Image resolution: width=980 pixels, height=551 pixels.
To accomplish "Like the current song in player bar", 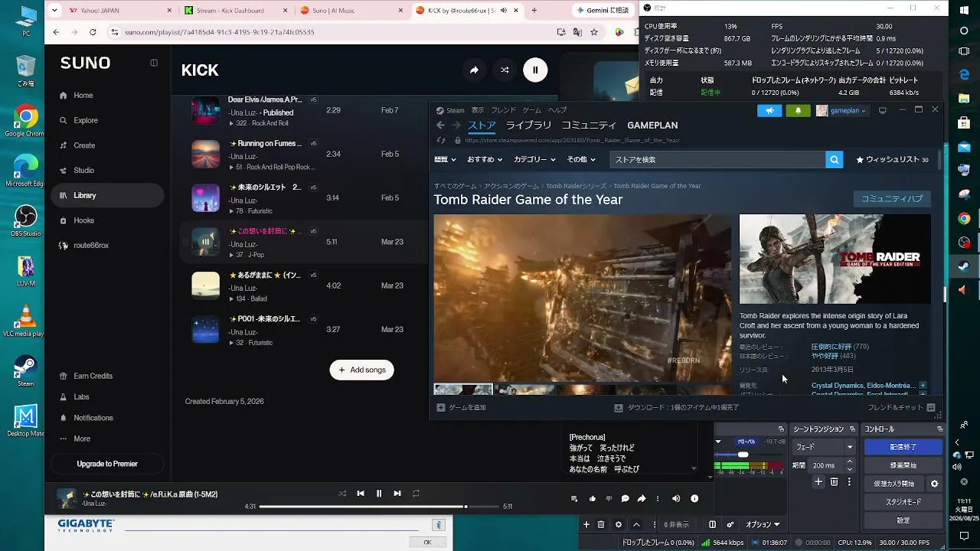I will click(x=593, y=499).
